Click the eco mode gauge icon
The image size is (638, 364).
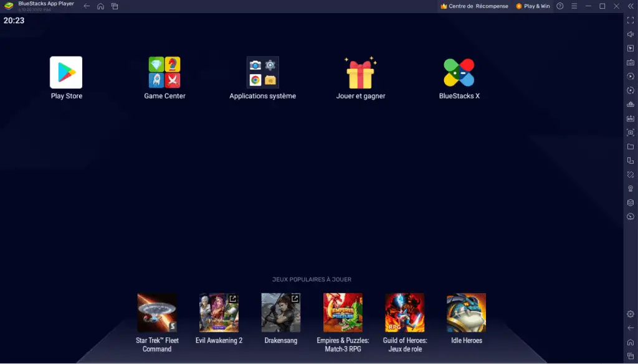tap(631, 217)
